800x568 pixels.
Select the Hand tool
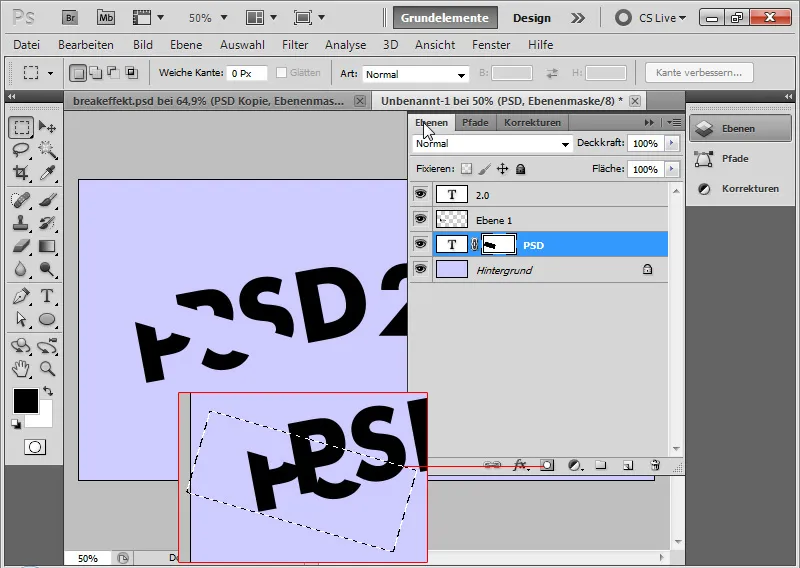[21, 368]
